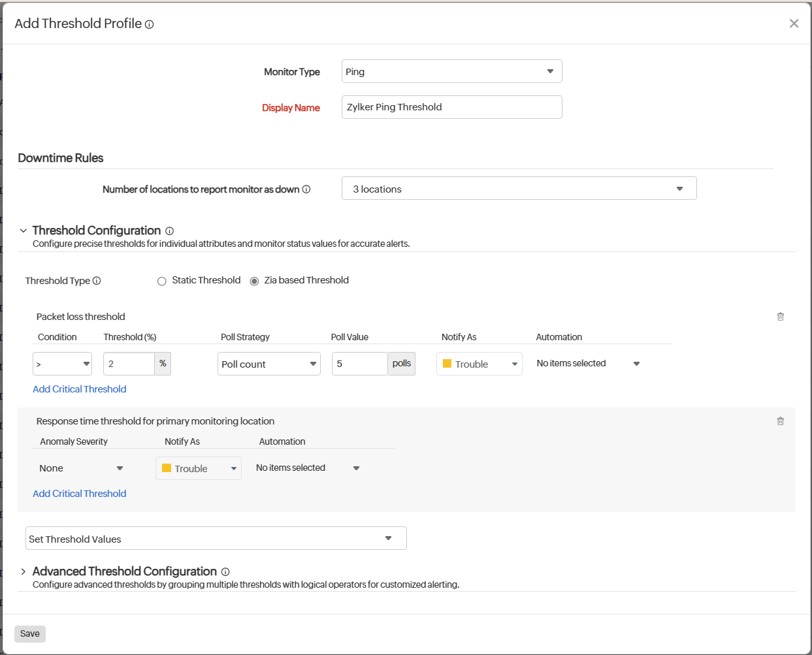This screenshot has height=655, width=812.
Task: Choose Zia based Threshold
Action: coord(253,280)
